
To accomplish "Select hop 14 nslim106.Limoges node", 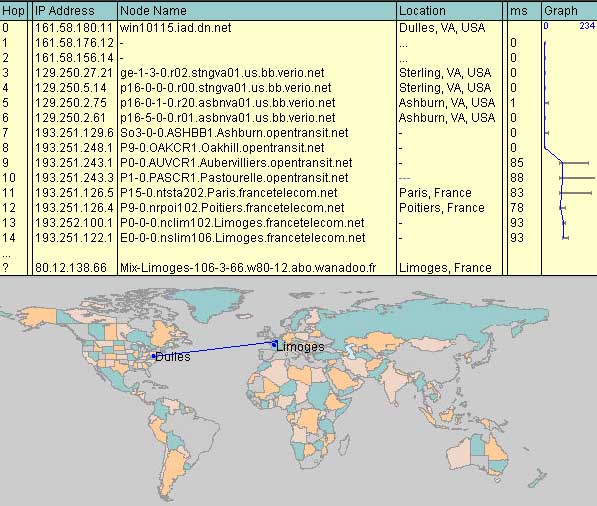I will click(243, 238).
